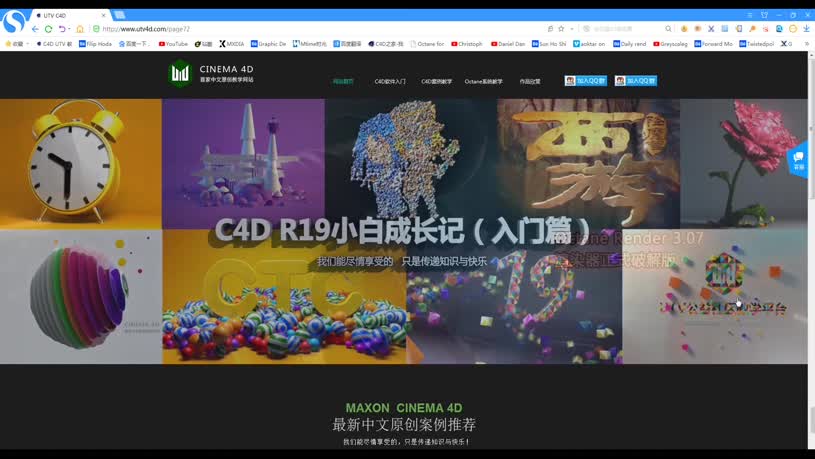Close the UTV C4D tab
The image size is (815, 459).
pos(103,16)
